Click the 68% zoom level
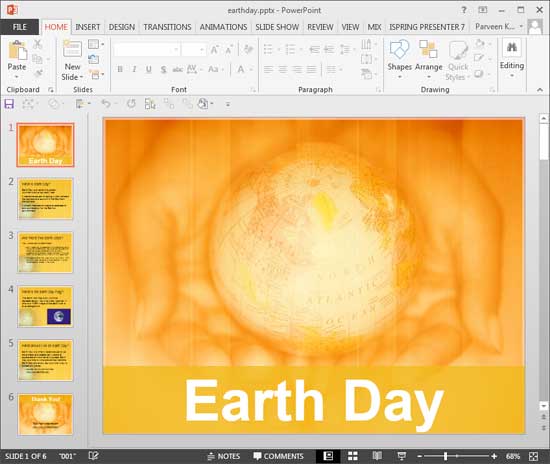 pyautogui.click(x=513, y=456)
